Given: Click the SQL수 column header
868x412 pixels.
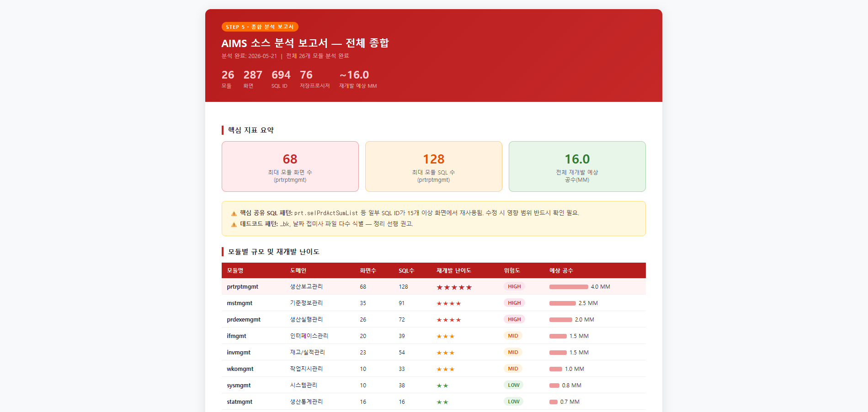Looking at the screenshot, I should pos(406,270).
